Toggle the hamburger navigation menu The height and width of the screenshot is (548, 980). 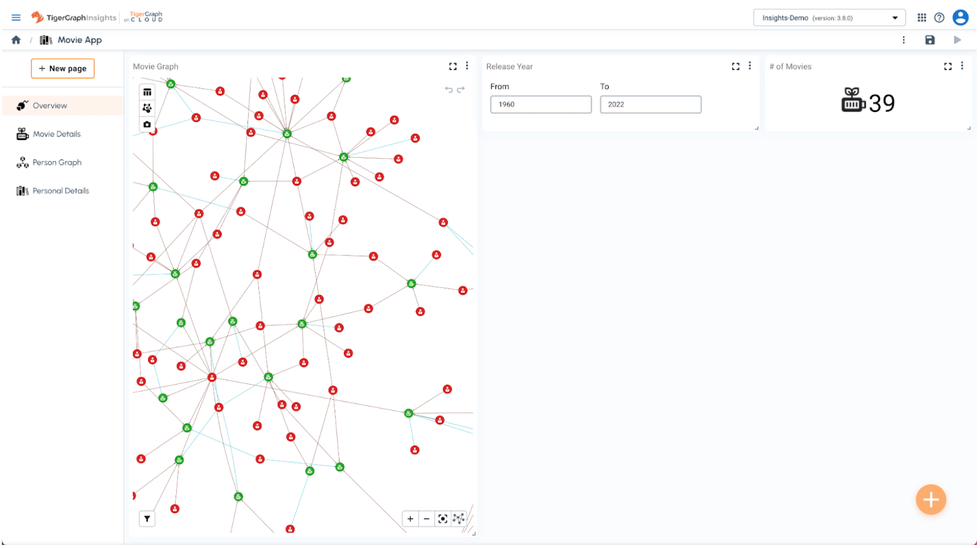[x=16, y=18]
